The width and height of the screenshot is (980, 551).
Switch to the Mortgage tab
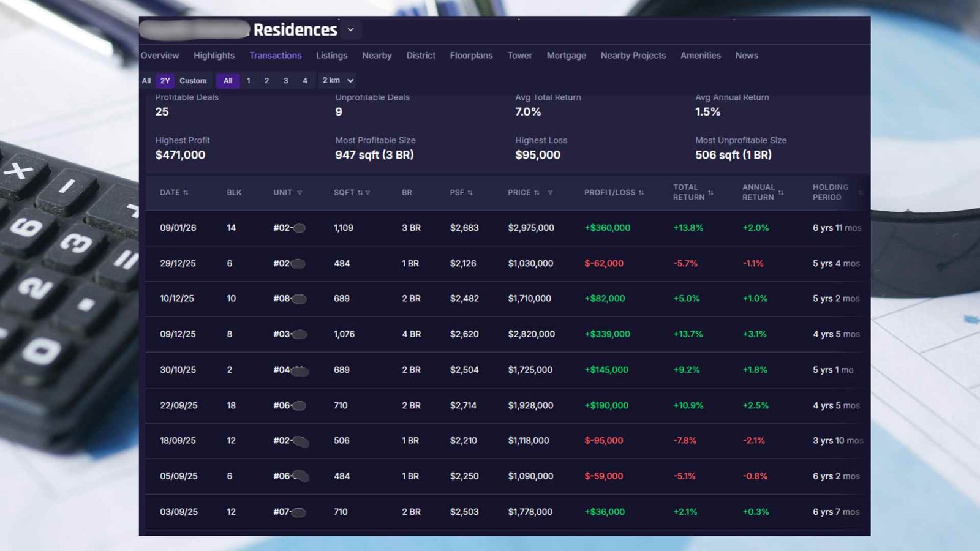pyautogui.click(x=566, y=56)
